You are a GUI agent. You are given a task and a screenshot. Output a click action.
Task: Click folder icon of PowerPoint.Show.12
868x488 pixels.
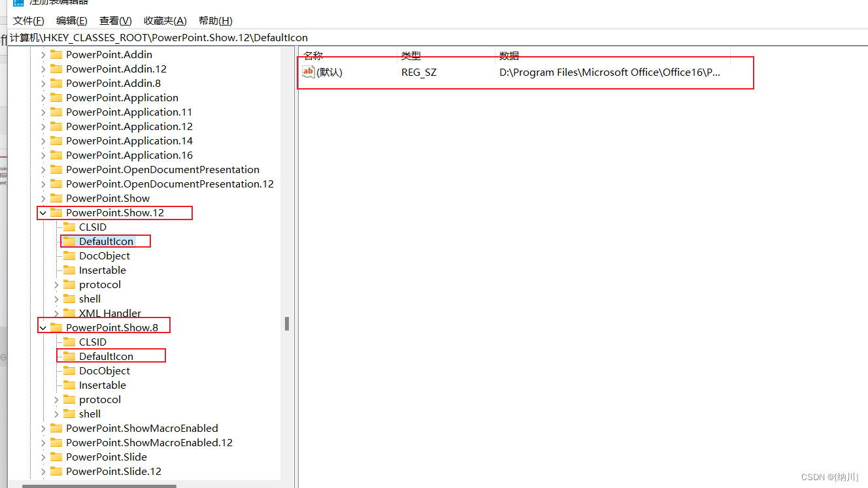(x=56, y=213)
